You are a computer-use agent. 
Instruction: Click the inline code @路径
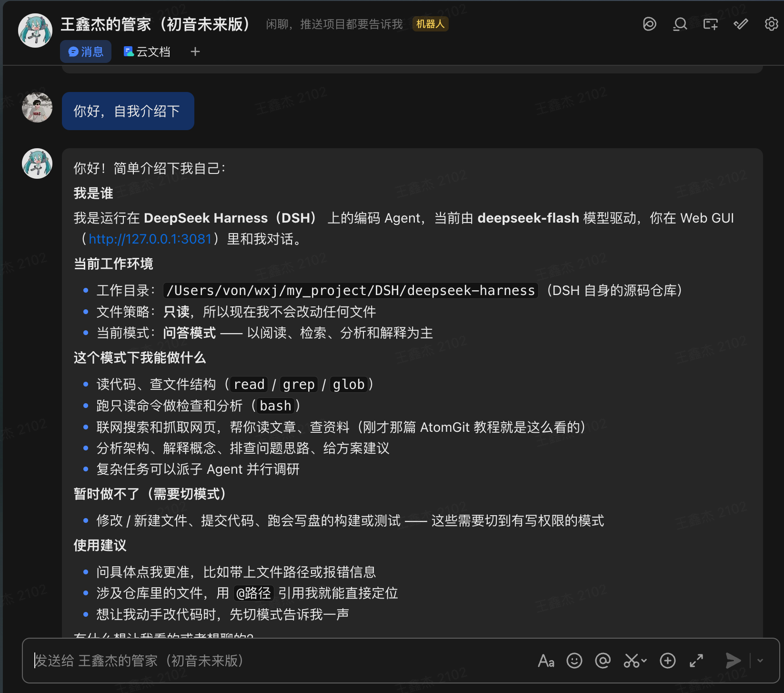click(254, 593)
